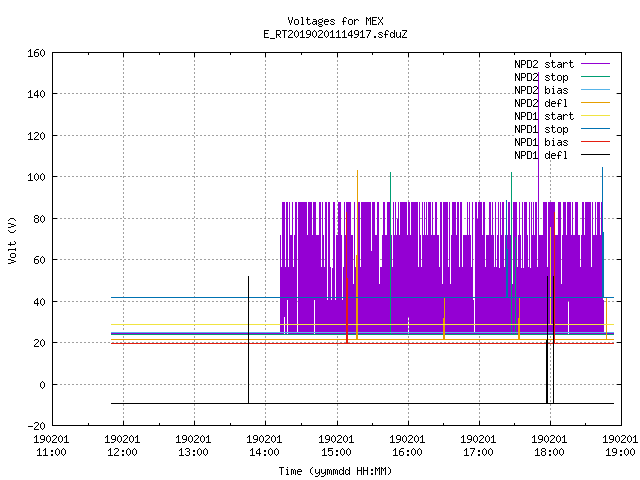Click the y-axis tick value 100
This screenshot has width=640, height=480.
tap(36, 177)
